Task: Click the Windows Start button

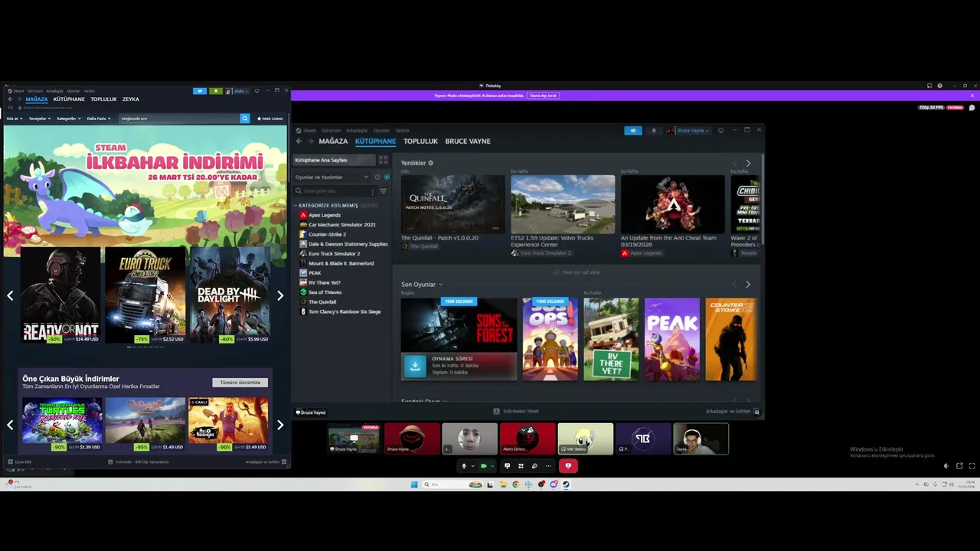Action: point(414,484)
